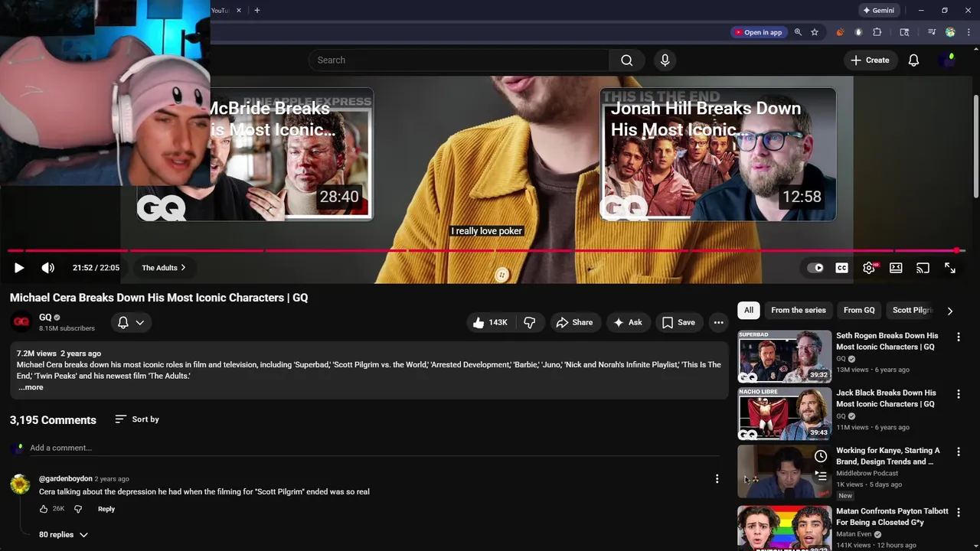Screen dimensions: 980x551
Task: Click Open in app button in address bar
Action: click(759, 32)
